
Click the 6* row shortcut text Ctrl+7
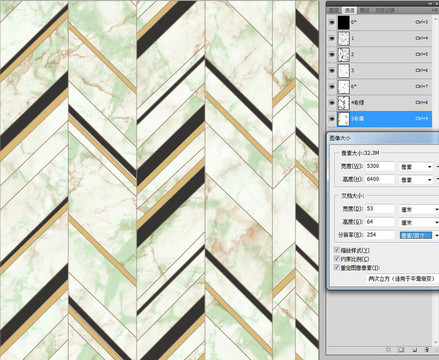click(422, 86)
